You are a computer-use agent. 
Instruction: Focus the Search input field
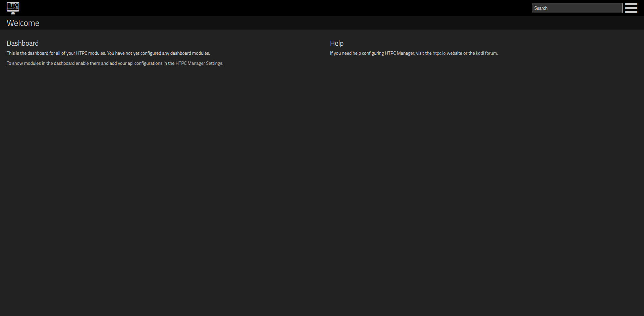click(577, 8)
